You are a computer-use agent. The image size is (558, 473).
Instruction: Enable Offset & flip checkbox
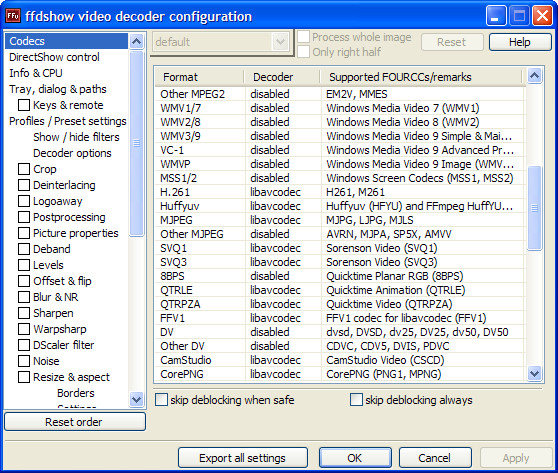(24, 281)
